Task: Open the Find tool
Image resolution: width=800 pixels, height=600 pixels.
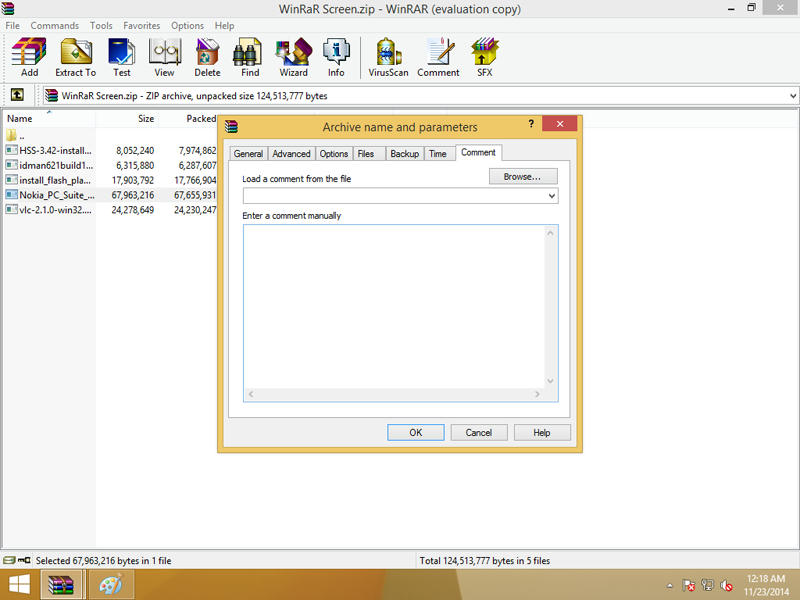Action: click(x=249, y=57)
